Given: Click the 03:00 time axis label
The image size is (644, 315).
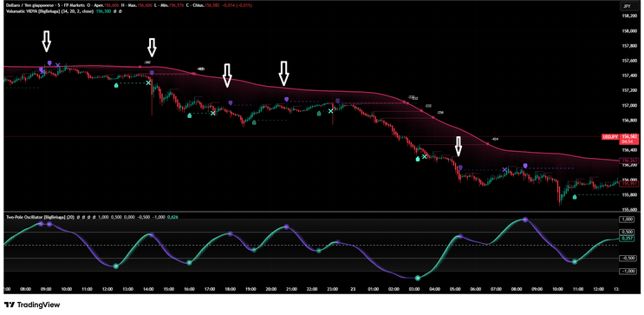Looking at the screenshot, I should point(414,289).
